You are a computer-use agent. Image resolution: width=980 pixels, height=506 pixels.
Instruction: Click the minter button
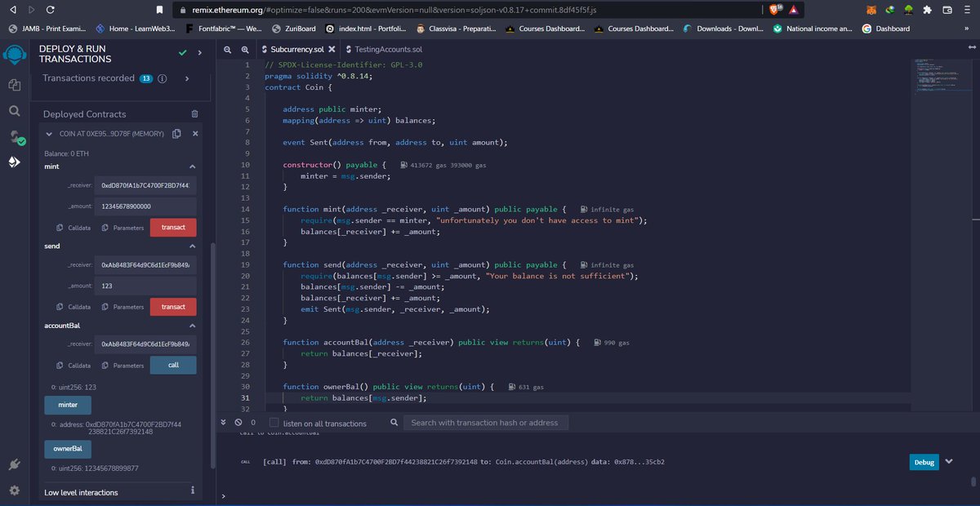[68, 405]
